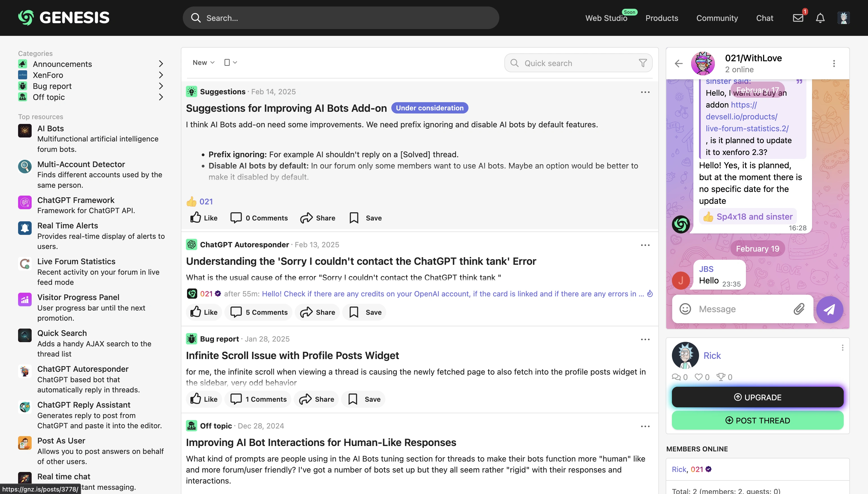This screenshot has height=494, width=868.
Task: Click the Rick avatar in profile card
Action: click(685, 355)
